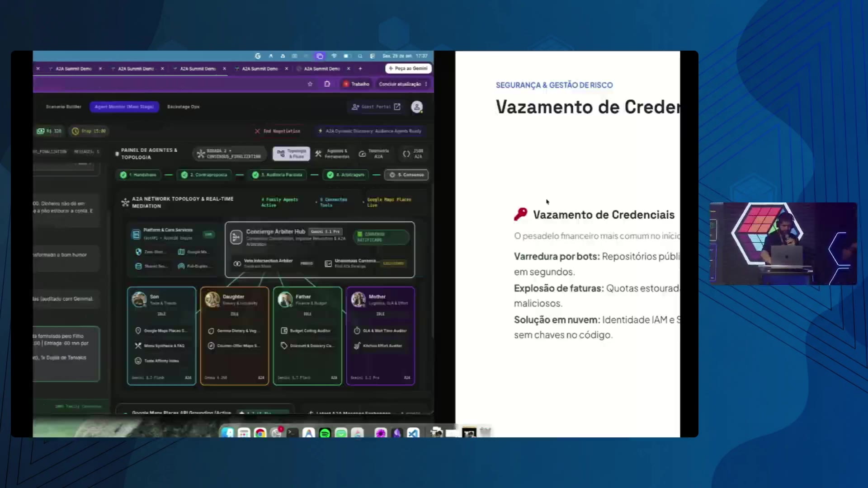Click step 5 Consenso
Viewport: 868px width, 488px height.
click(x=406, y=175)
